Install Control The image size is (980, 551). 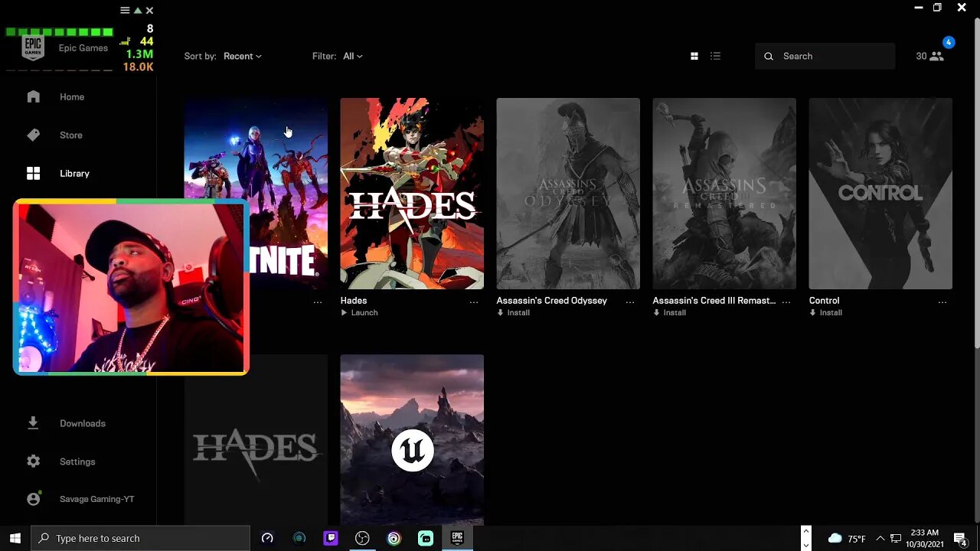(825, 313)
